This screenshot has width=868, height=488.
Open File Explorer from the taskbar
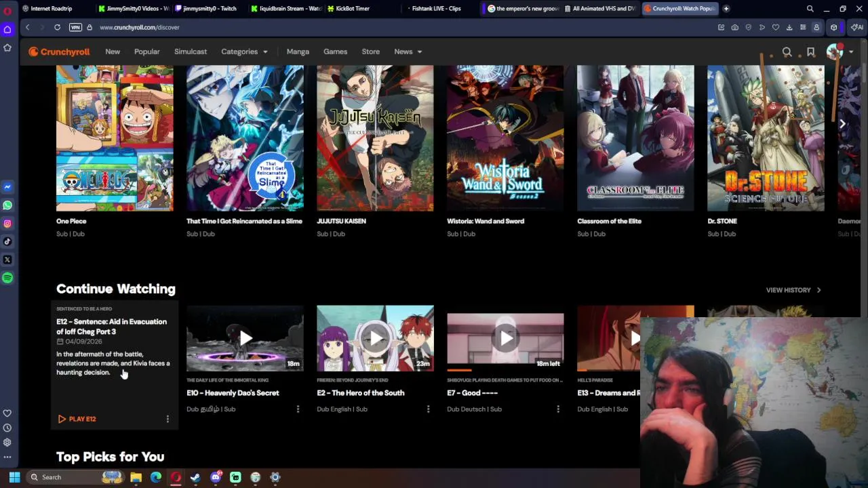pos(136,477)
